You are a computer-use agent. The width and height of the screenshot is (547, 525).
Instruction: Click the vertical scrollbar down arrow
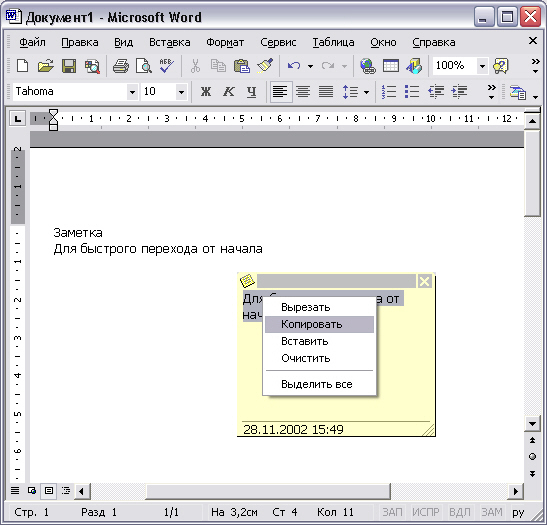(x=532, y=424)
